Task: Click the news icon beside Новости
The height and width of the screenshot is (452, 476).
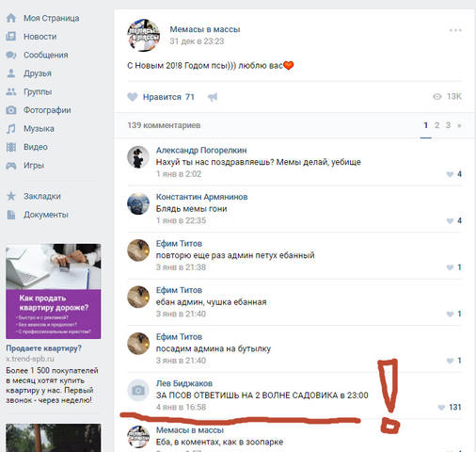Action: [11, 37]
